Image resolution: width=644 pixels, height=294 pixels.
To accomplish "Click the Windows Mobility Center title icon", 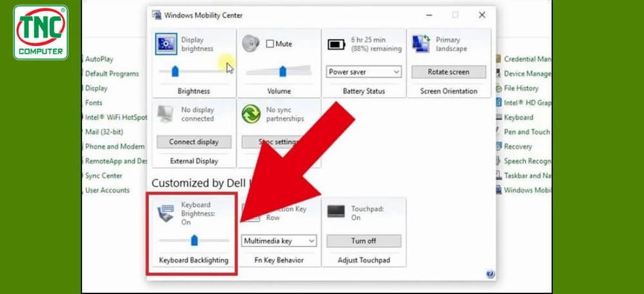I will point(156,15).
